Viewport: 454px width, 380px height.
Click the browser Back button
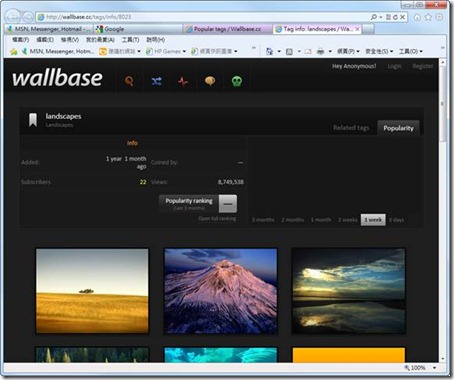click(13, 16)
